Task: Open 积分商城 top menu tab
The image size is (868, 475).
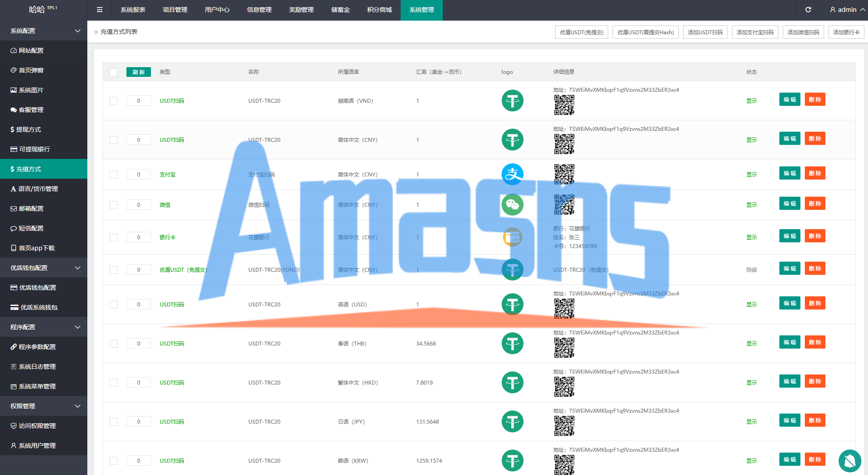Action: [379, 10]
